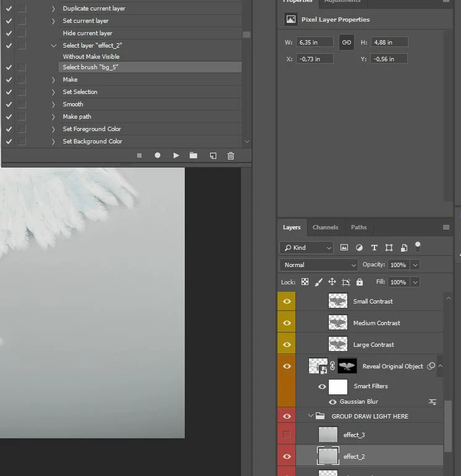Image resolution: width=461 pixels, height=476 pixels.
Task: Play the selected action
Action: pos(176,155)
